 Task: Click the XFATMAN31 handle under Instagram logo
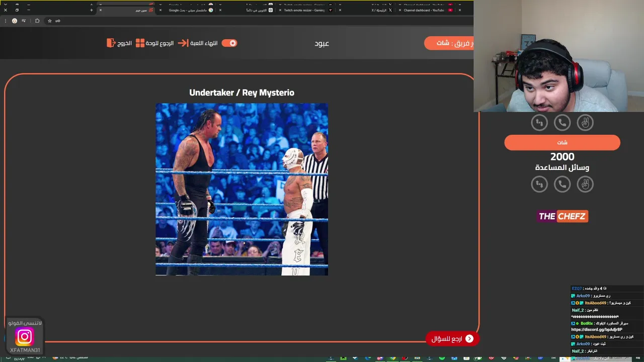tap(25, 350)
